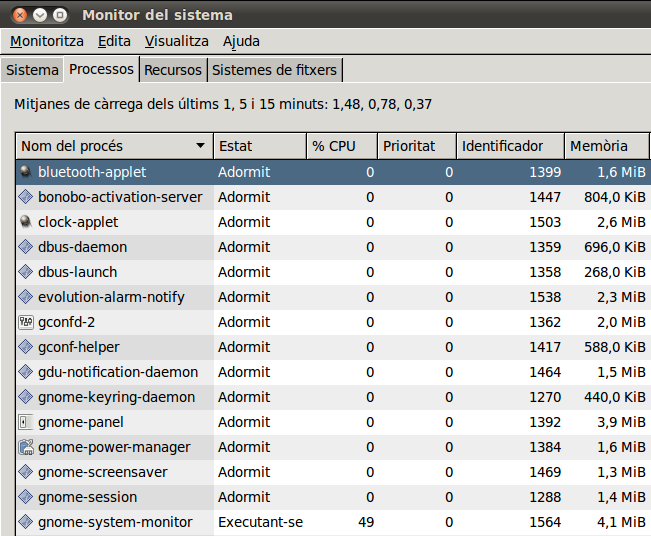This screenshot has width=651, height=536.
Task: Click the evolution-alarm-notify process icon
Action: point(26,297)
